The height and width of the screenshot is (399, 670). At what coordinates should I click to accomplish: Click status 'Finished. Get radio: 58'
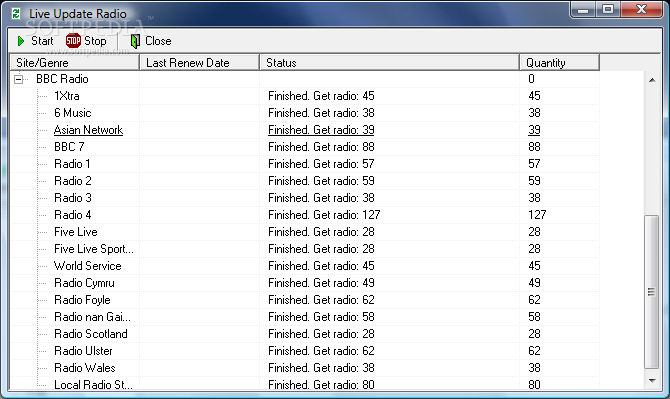[321, 317]
